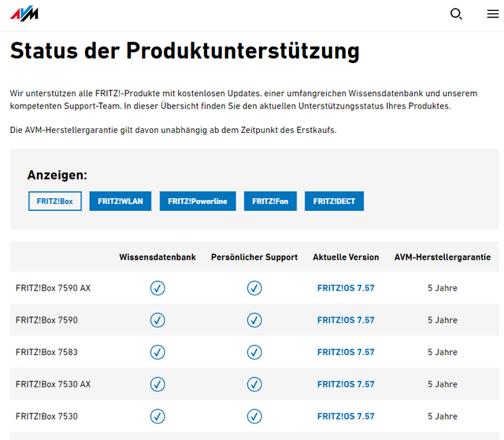
Task: Click 5 Jahre in the FRITZ!Box 7583 row
Action: pos(443,352)
